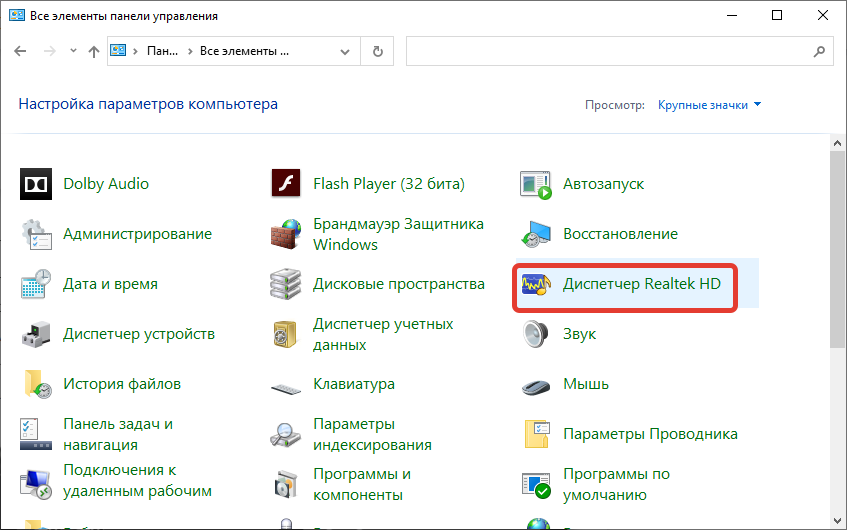The width and height of the screenshot is (847, 530).
Task: Open the Диспетчер устройств icon
Action: point(36,334)
